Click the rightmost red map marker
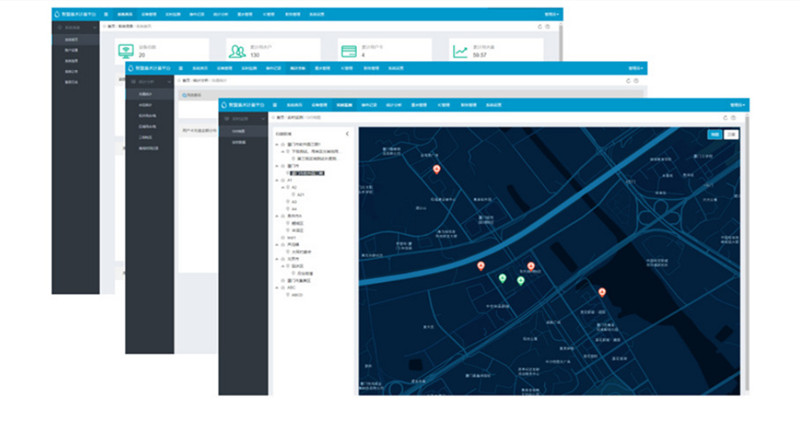Image resolution: width=800 pixels, height=448 pixels. [x=602, y=292]
